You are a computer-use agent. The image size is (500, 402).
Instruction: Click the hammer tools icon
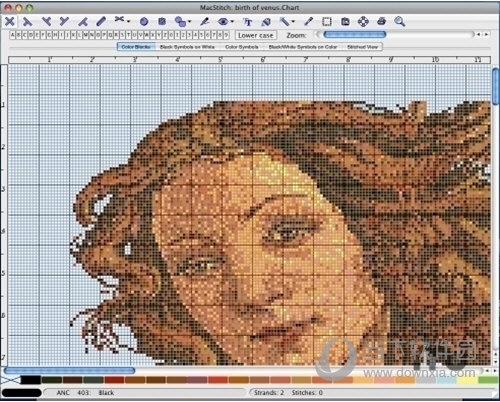(x=285, y=22)
